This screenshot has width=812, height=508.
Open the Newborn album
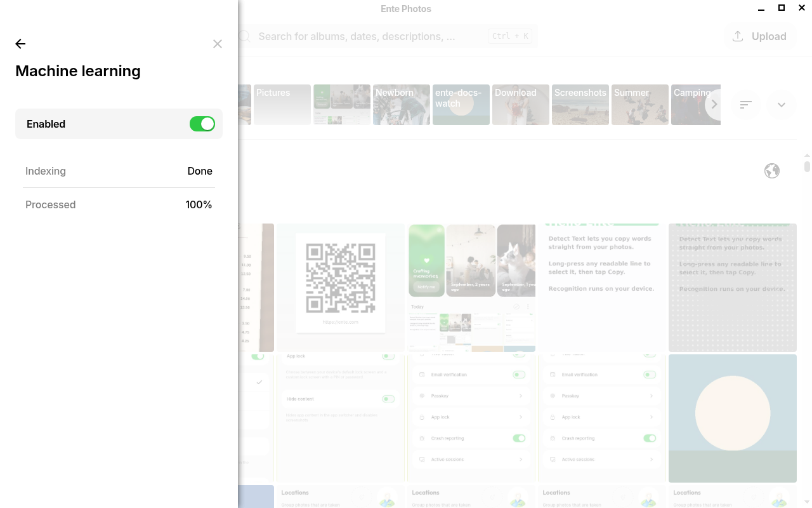coord(402,105)
